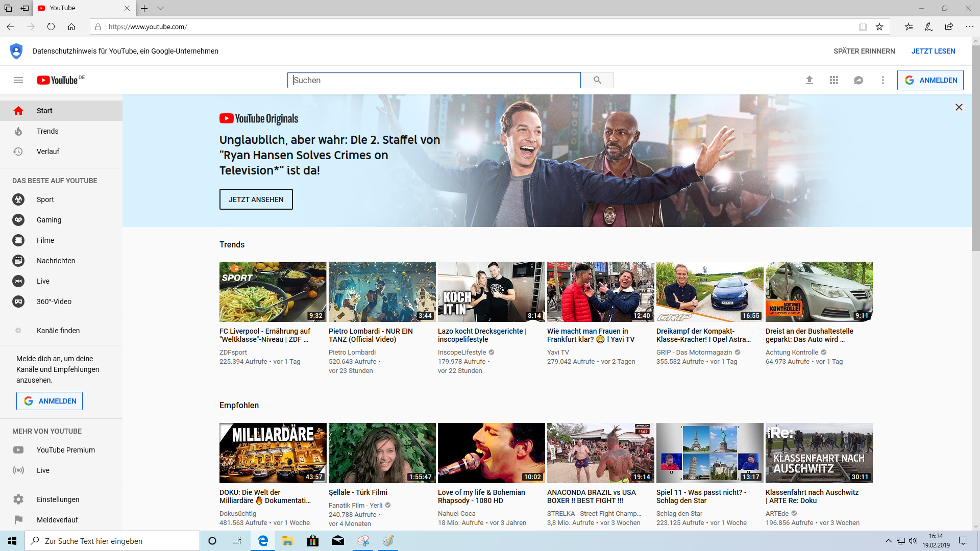The image size is (980, 551).
Task: Go to browser home page
Action: click(71, 27)
